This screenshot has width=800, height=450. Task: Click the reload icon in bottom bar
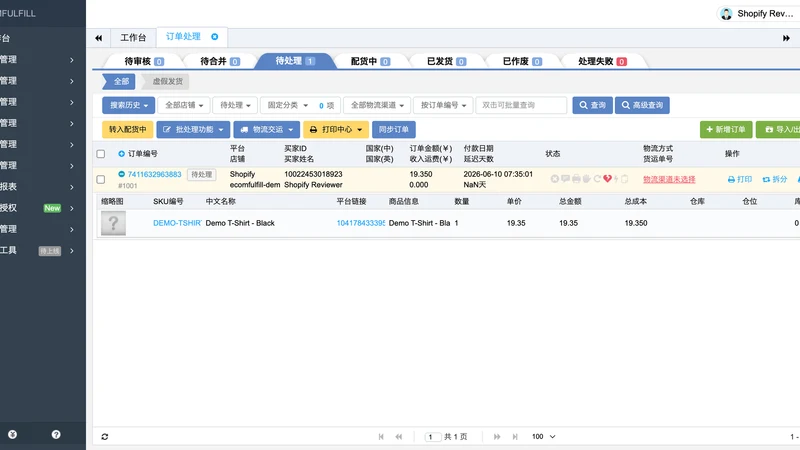pos(105,437)
